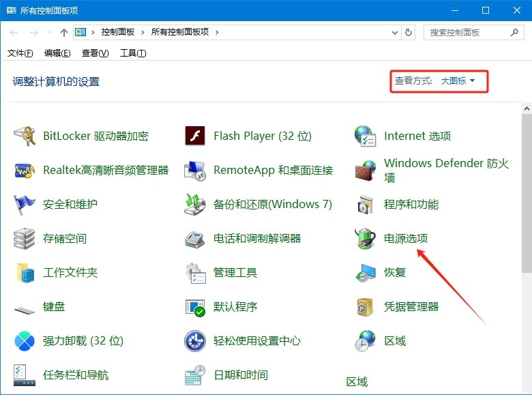
Task: Open the 电源选项 battery icon
Action: point(366,239)
